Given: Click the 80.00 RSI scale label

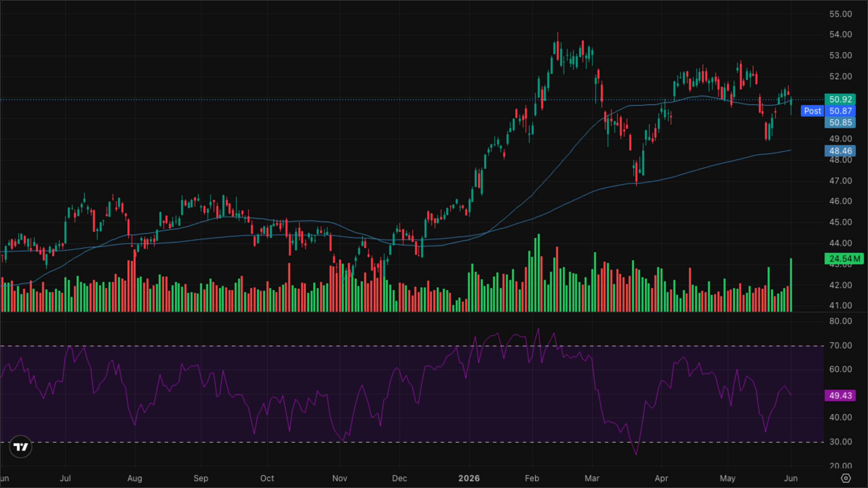Looking at the screenshot, I should tap(841, 321).
